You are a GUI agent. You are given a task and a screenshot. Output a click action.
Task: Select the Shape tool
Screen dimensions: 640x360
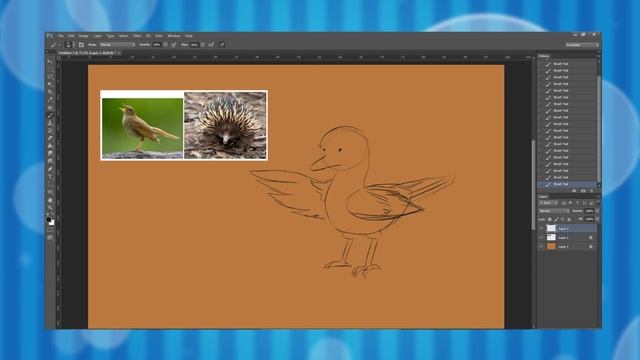50,191
